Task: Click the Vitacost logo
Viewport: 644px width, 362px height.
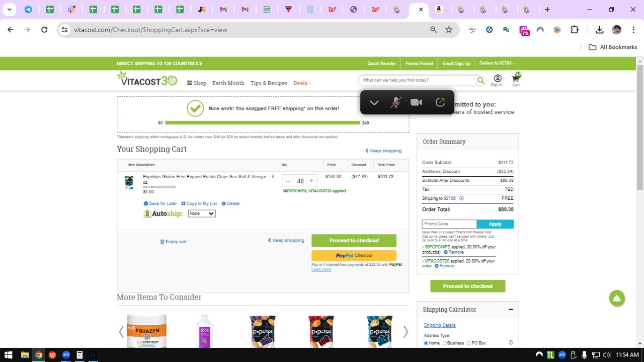Action: (x=147, y=79)
